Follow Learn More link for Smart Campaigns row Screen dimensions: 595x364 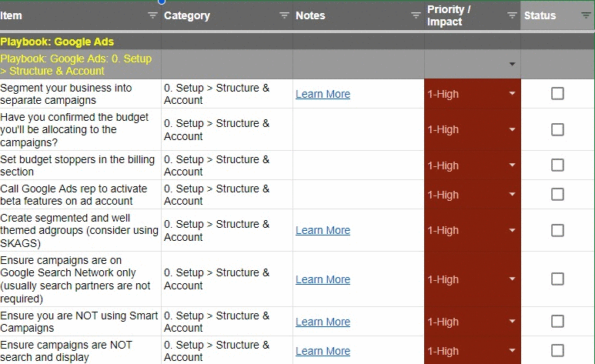pyautogui.click(x=323, y=322)
